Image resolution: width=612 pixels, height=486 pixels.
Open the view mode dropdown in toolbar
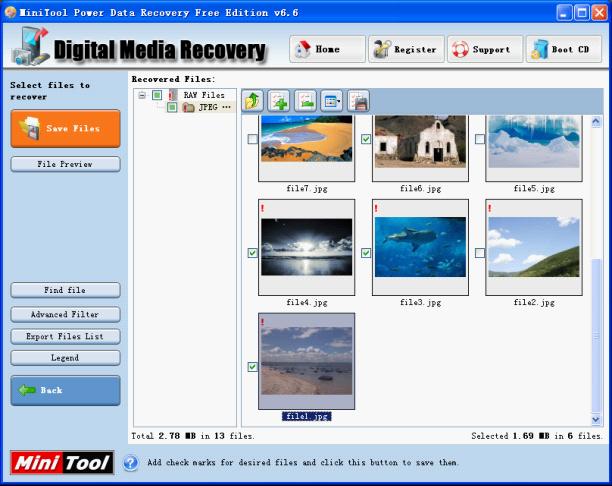point(332,101)
